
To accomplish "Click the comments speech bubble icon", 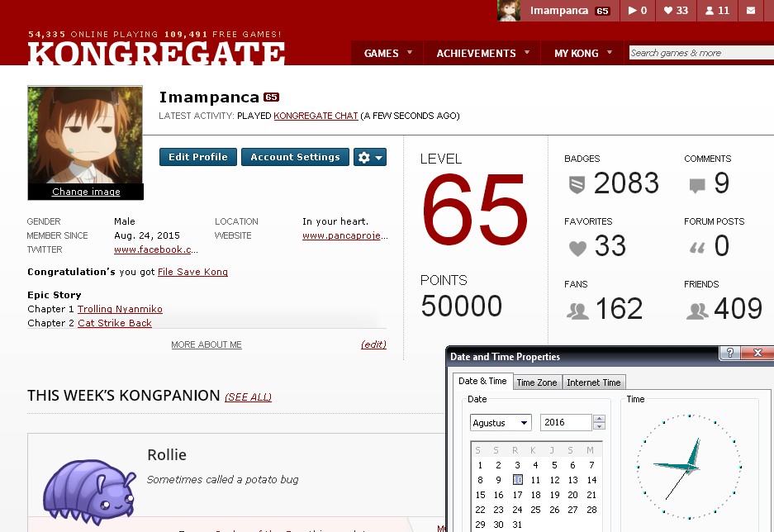I will coord(696,186).
